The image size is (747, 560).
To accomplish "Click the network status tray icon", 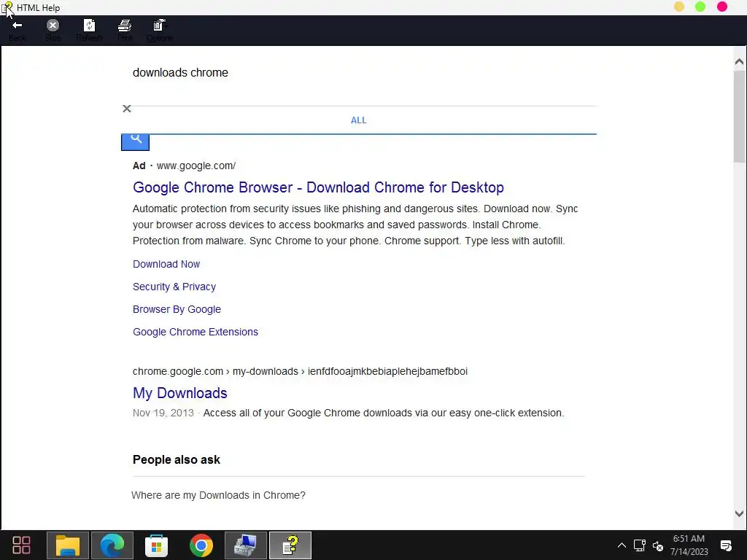I will click(640, 545).
